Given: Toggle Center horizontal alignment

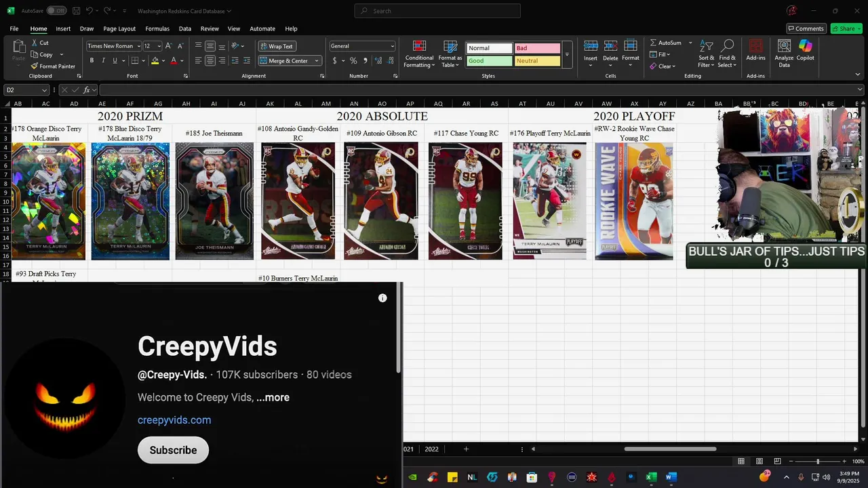Looking at the screenshot, I should click(x=210, y=61).
